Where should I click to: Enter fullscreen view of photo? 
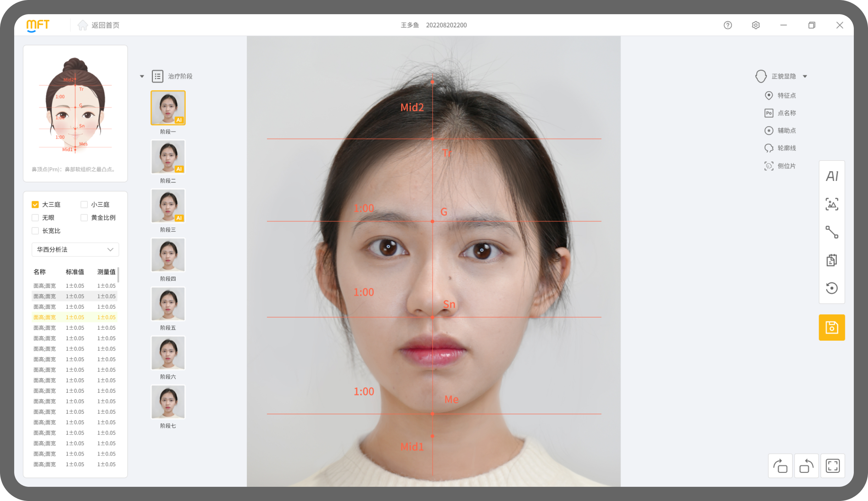(x=833, y=466)
